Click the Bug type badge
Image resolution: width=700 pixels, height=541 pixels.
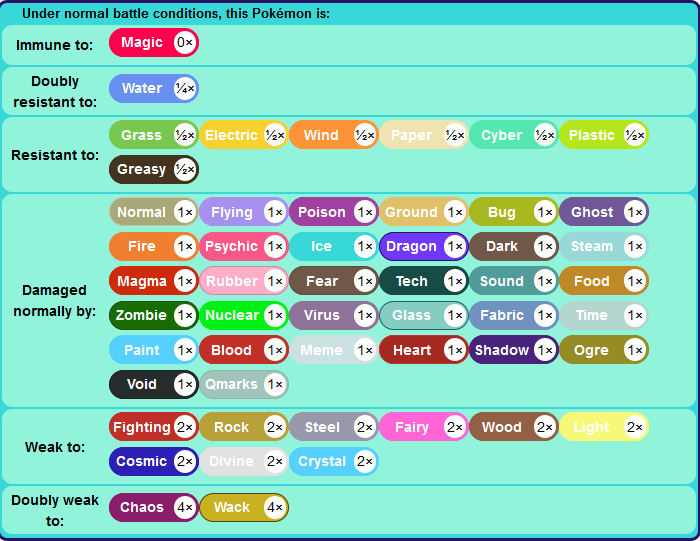[514, 212]
